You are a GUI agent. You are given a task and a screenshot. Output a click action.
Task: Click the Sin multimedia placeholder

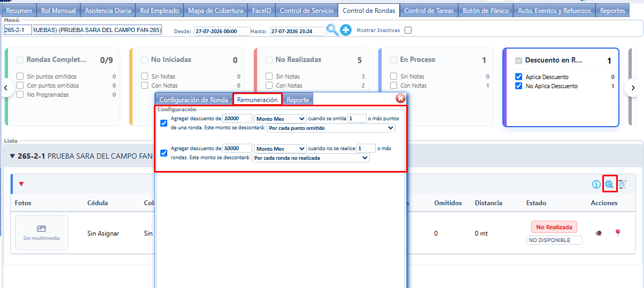[42, 232]
